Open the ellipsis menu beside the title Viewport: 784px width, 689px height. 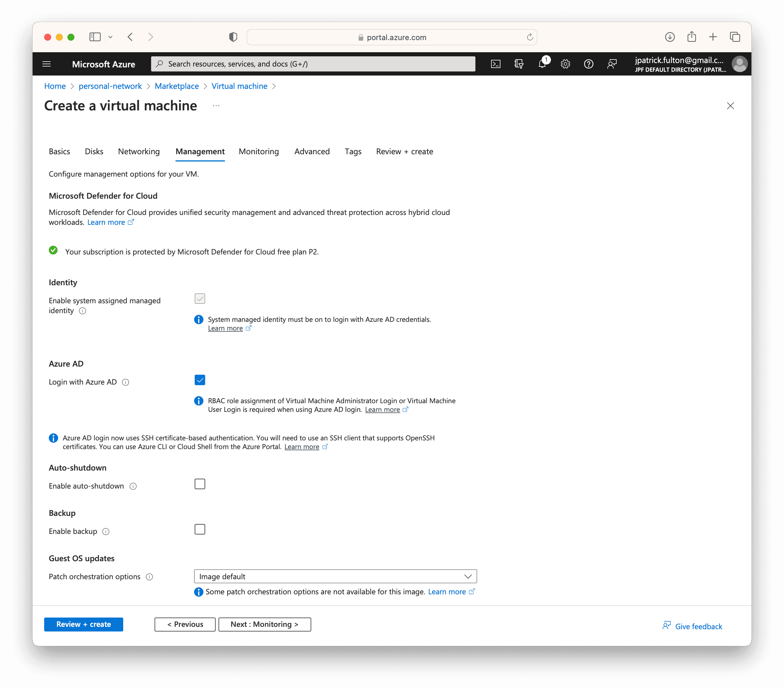click(216, 106)
